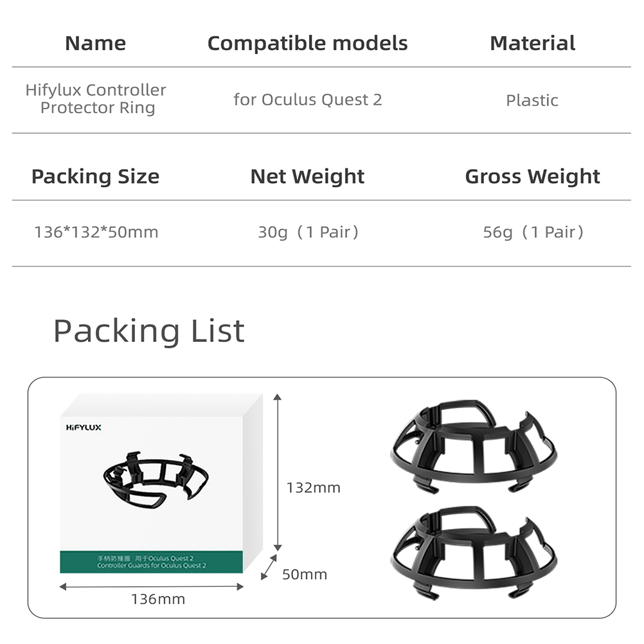Click the green label band on the box
Viewport: 644px width, 644px height.
pyautogui.click(x=151, y=562)
